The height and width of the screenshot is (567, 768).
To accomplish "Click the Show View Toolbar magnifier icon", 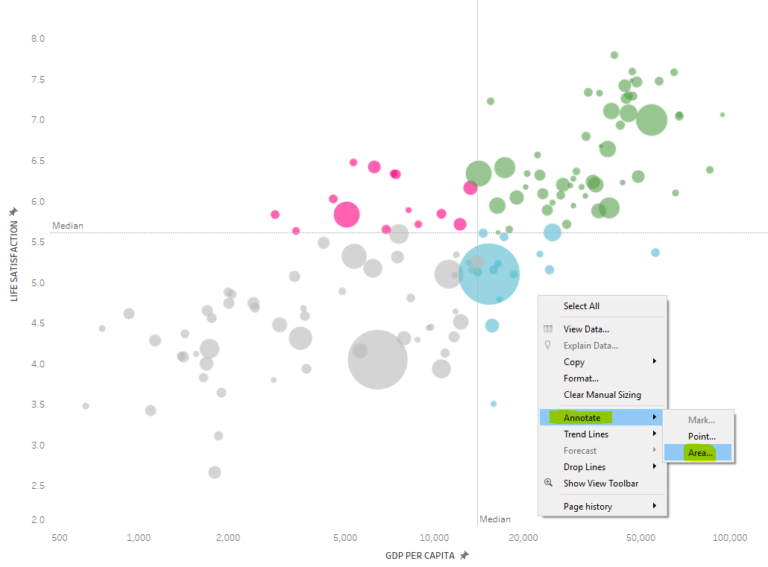I will tap(549, 483).
